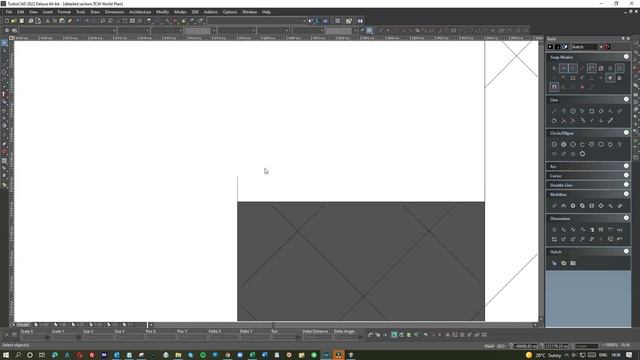Click the Open file folder icon
Viewport: 640px width, 360px height.
click(x=14, y=21)
